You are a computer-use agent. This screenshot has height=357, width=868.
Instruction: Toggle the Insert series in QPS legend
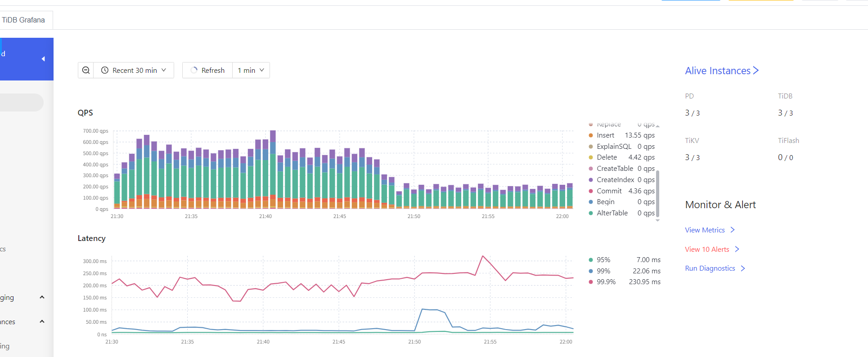pos(605,135)
